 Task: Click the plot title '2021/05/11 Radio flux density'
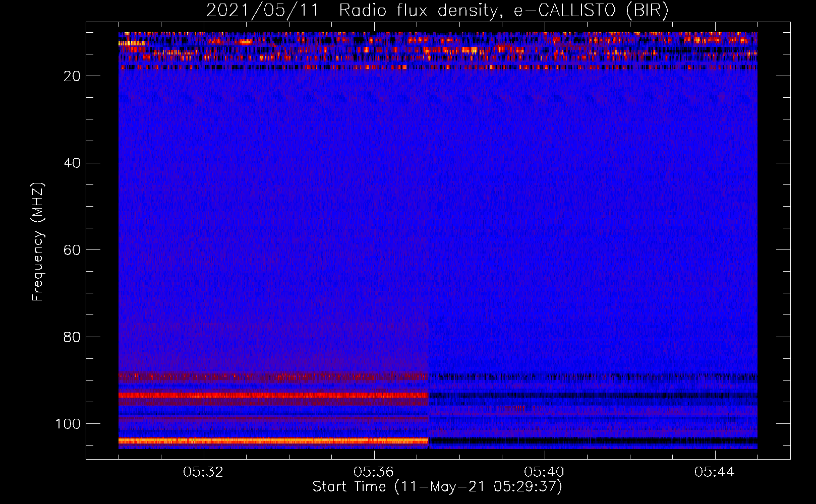[352, 11]
